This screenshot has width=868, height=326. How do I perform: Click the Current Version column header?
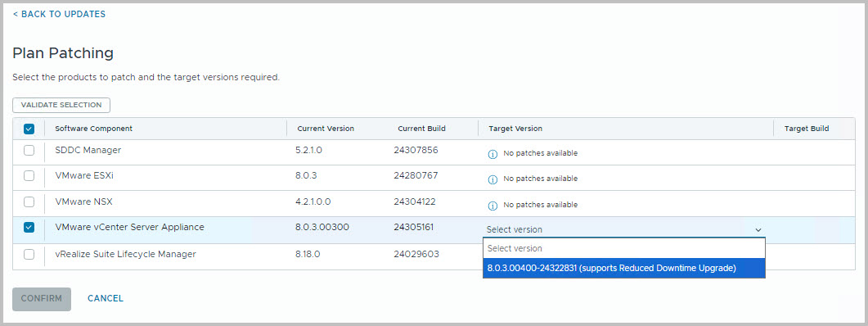tap(326, 129)
